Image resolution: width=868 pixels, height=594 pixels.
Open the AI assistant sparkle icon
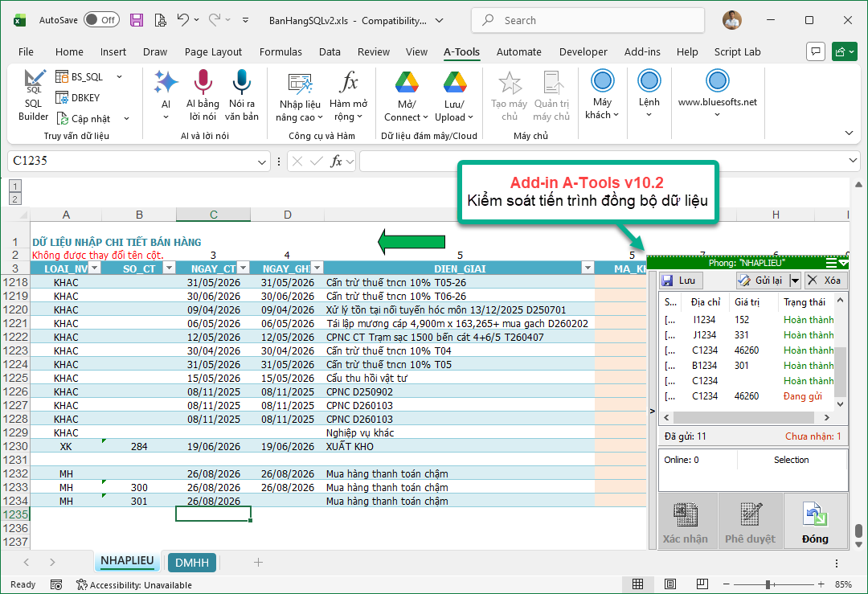[166, 83]
